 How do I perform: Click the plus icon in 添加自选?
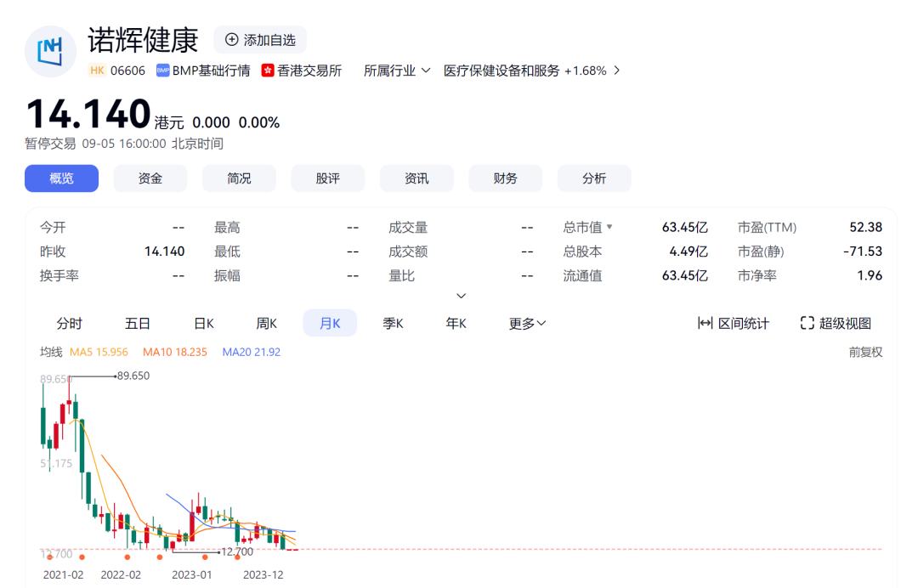pyautogui.click(x=232, y=40)
